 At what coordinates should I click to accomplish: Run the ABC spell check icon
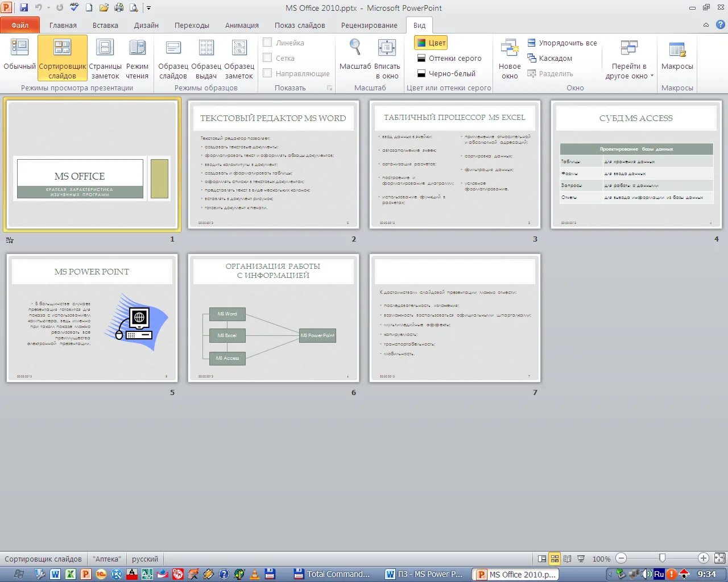pyautogui.click(x=75, y=7)
